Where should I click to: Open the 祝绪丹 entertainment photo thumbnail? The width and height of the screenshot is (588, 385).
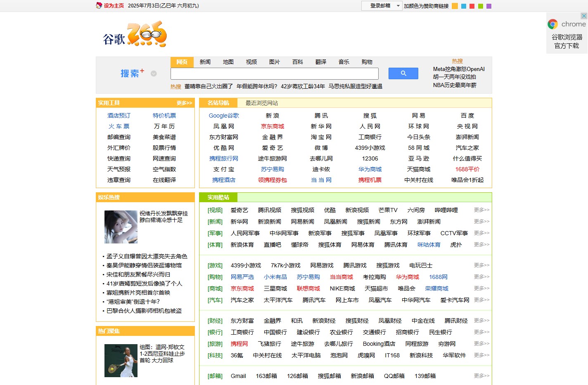121,227
